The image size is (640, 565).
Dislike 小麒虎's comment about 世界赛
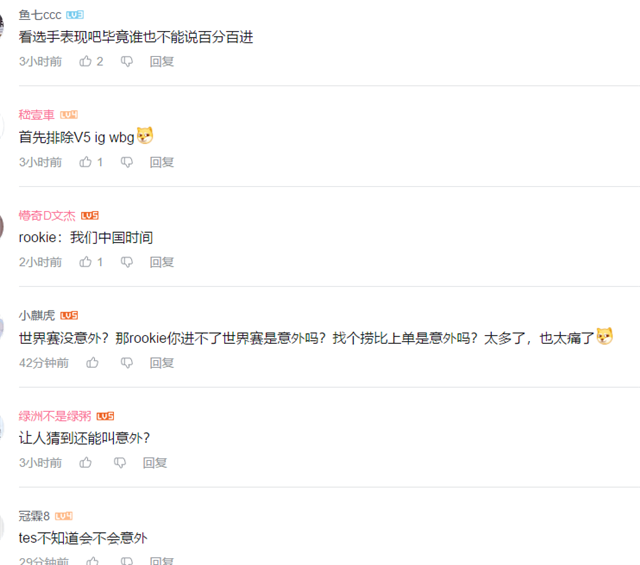127,363
